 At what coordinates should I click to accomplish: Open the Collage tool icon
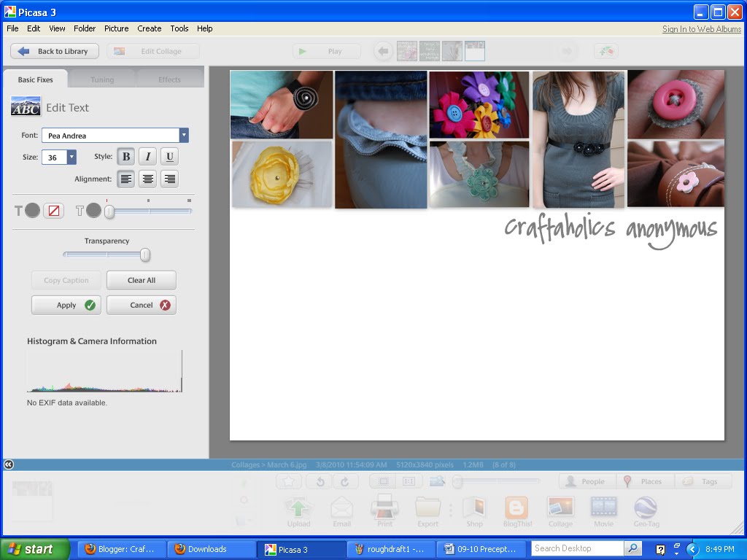pyautogui.click(x=560, y=507)
